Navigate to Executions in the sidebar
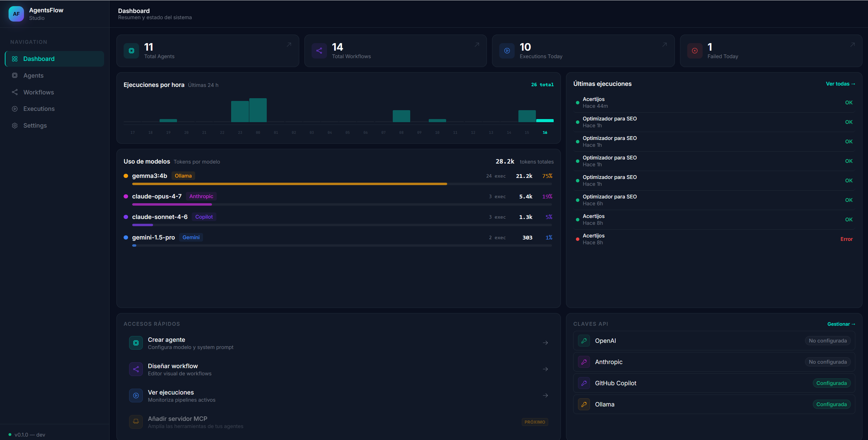 pos(54,109)
